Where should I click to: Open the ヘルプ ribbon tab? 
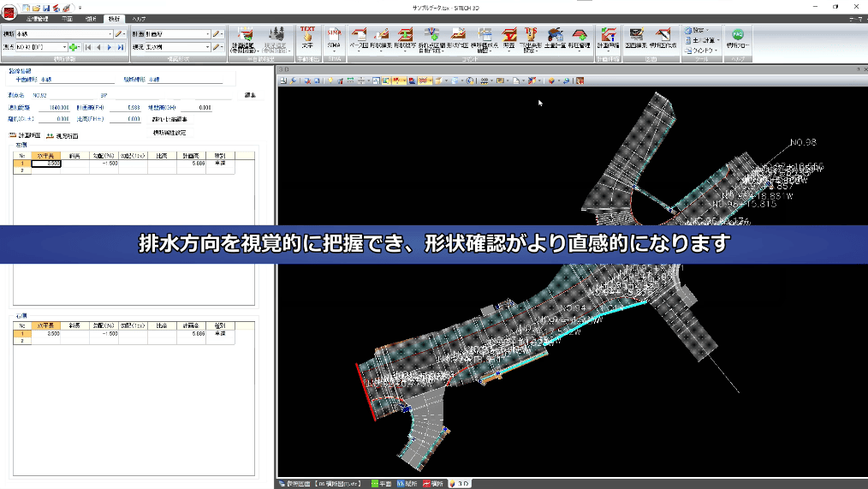(x=139, y=19)
